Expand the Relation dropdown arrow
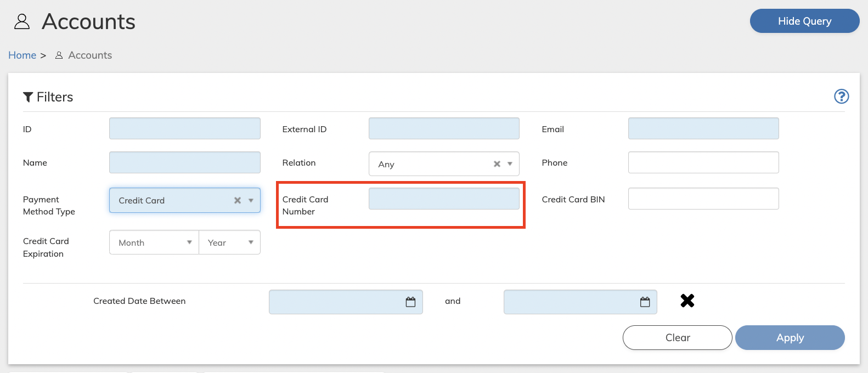 coord(510,164)
